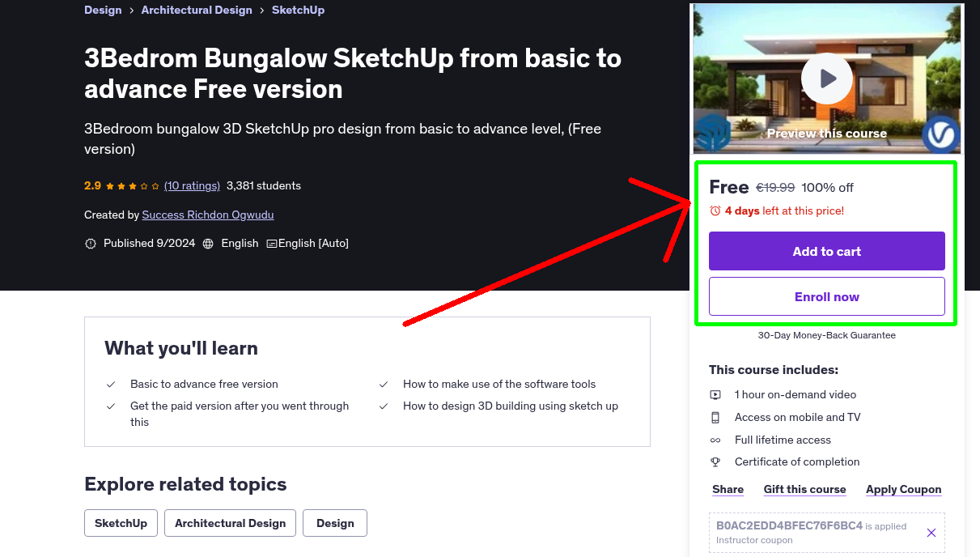Open instructor Success Richdon Ogwudu's profile

[x=208, y=215]
